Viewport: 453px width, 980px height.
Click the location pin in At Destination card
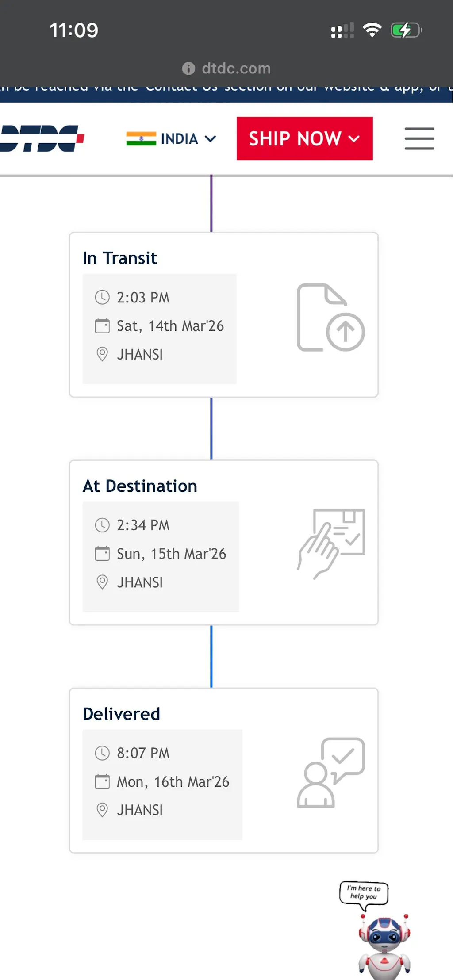click(102, 582)
